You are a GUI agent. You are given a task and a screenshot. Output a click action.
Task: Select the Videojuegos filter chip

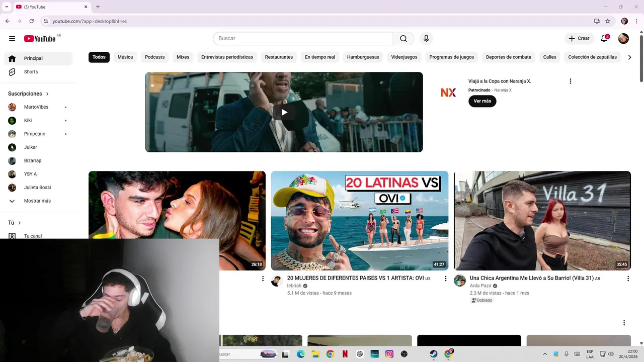pos(404,57)
